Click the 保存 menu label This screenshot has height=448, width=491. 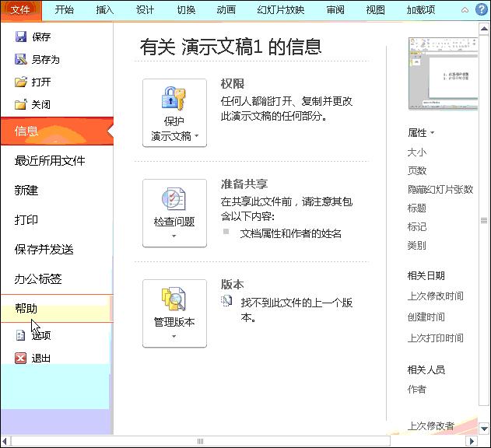pos(41,37)
